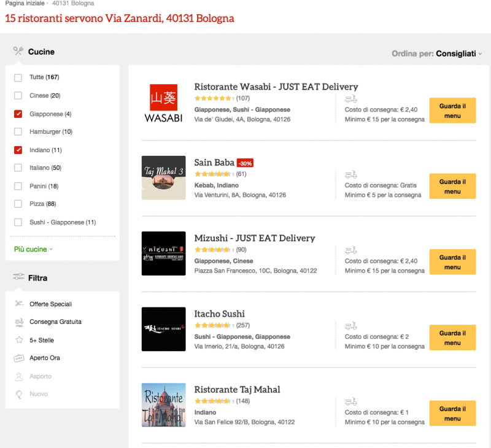
Task: Go to Pagina iniziale breadcrumb
Action: tap(25, 4)
